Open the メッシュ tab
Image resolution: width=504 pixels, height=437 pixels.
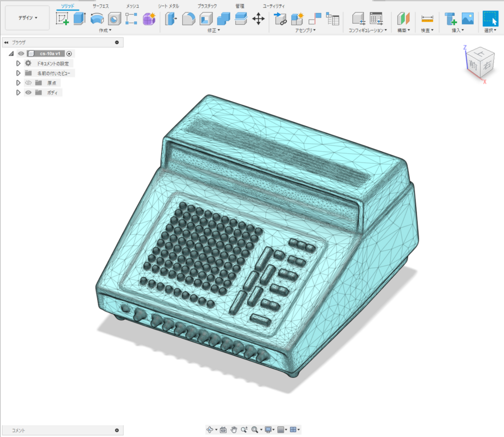coord(133,6)
